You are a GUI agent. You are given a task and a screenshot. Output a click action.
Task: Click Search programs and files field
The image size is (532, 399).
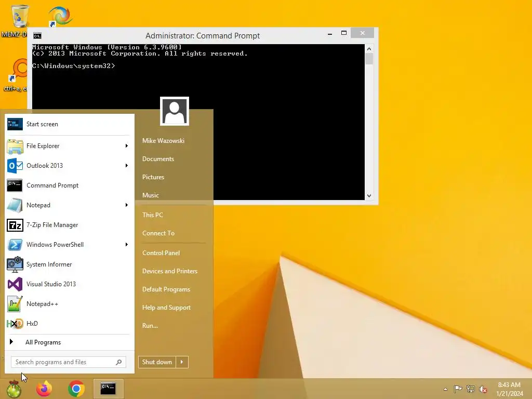(69, 362)
